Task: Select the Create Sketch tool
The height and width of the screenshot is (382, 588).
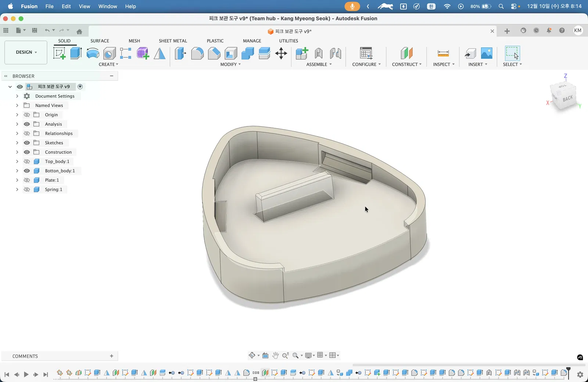Action: (x=59, y=53)
